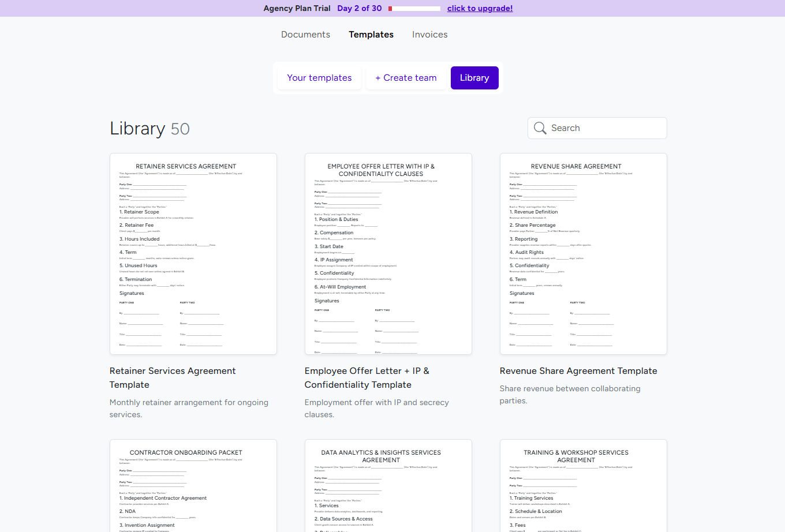Screen dimensions: 785x532
Task: Activate the Library view toggle
Action: point(474,77)
